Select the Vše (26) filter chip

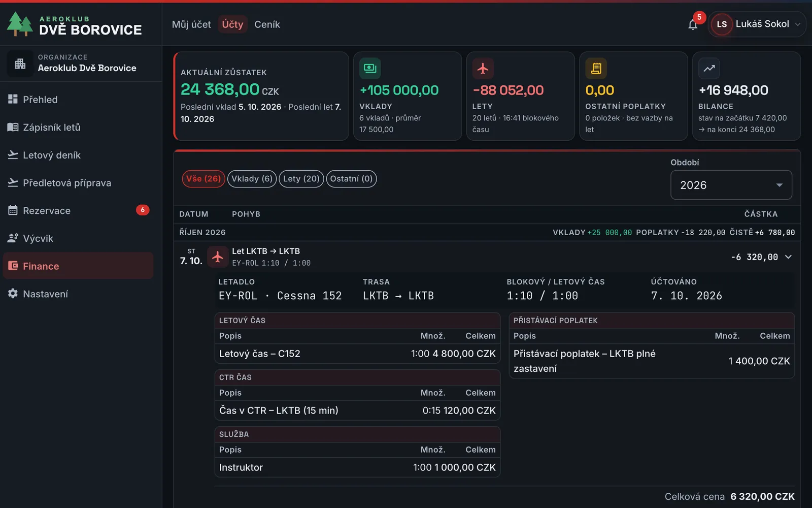click(203, 179)
